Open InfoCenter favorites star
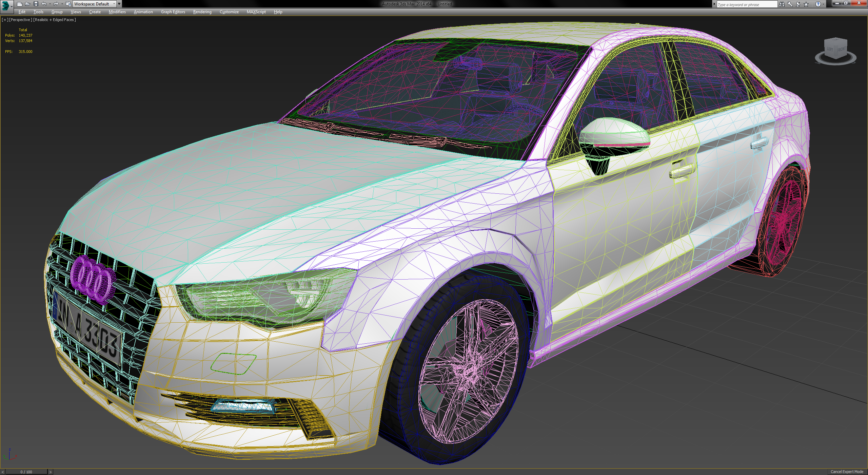 (805, 4)
